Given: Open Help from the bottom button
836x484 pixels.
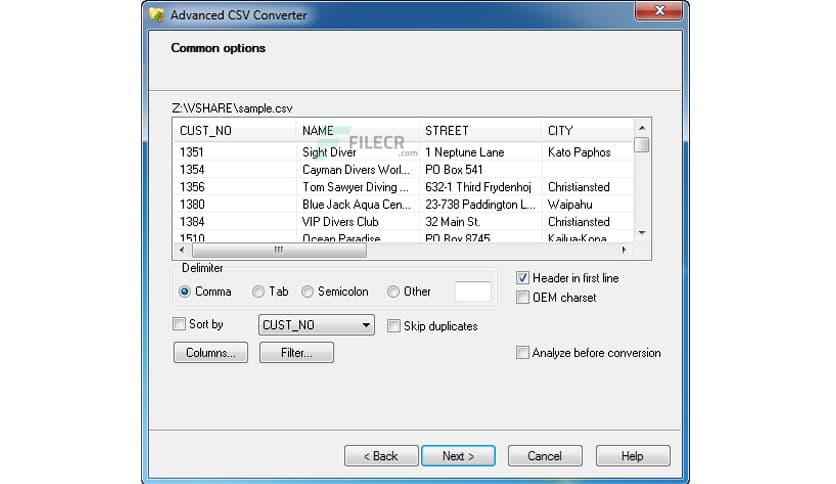Looking at the screenshot, I should pos(633,456).
